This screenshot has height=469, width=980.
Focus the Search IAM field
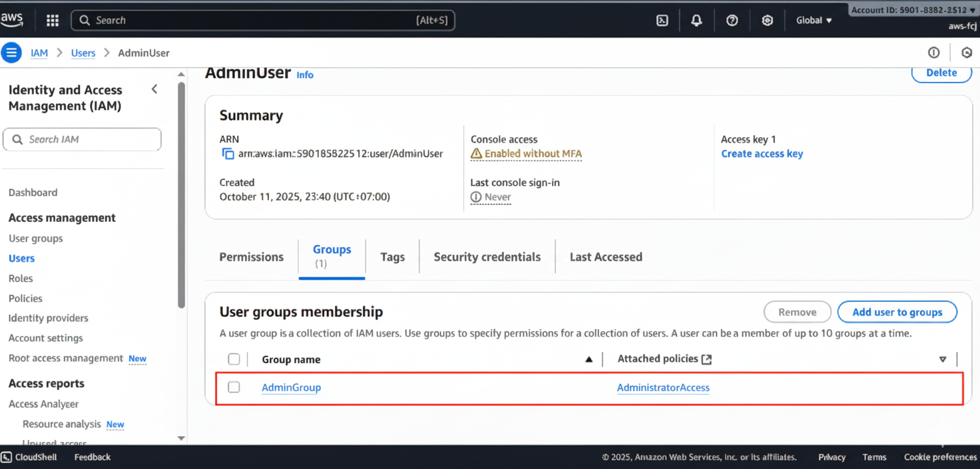tap(82, 139)
